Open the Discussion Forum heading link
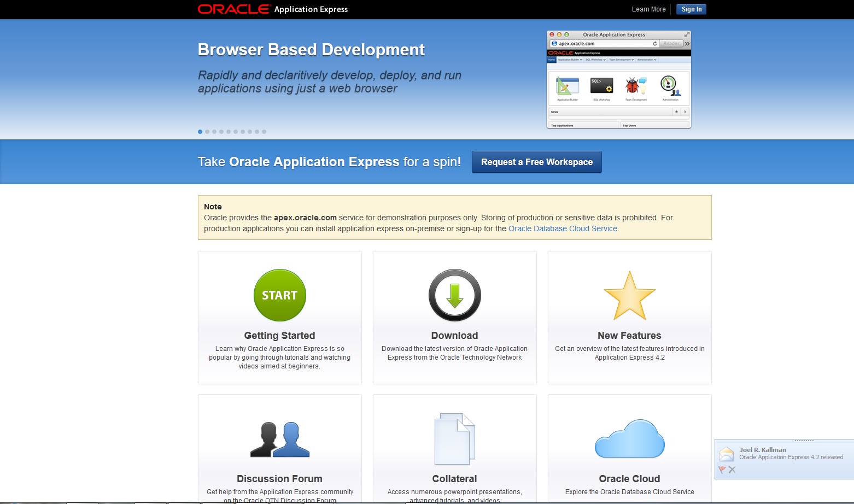 (279, 479)
